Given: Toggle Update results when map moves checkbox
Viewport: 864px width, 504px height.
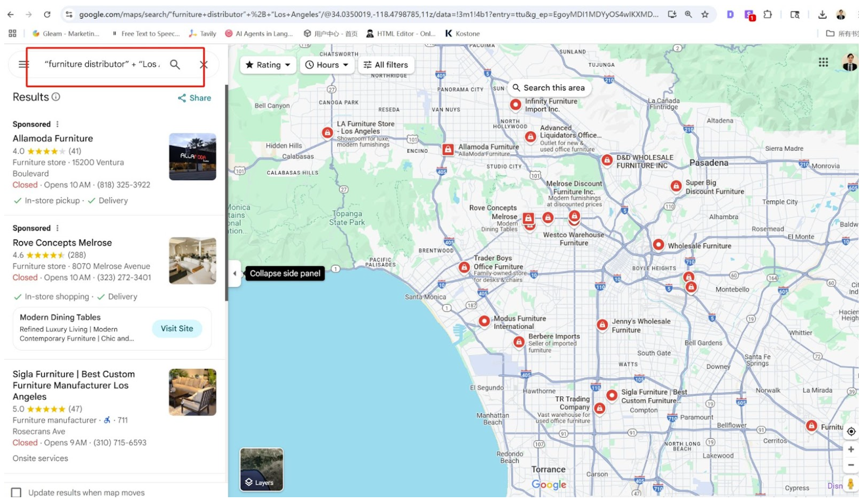Looking at the screenshot, I should click(16, 493).
